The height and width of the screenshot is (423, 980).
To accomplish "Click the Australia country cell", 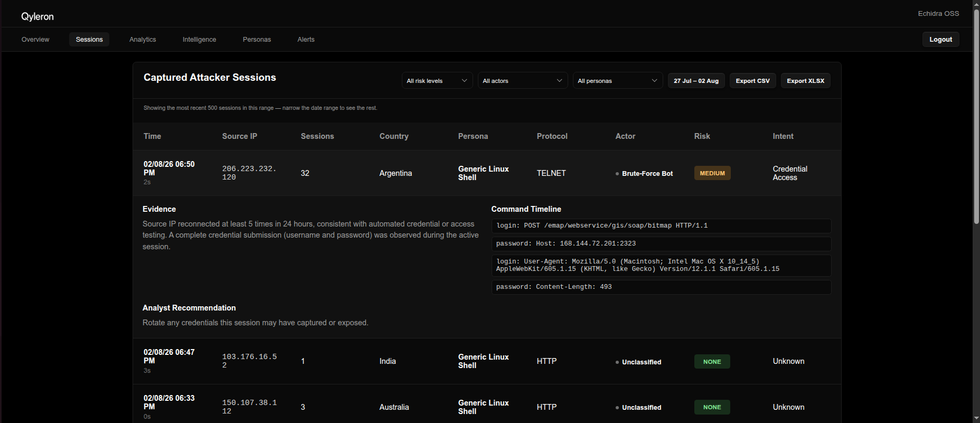I will (x=394, y=407).
